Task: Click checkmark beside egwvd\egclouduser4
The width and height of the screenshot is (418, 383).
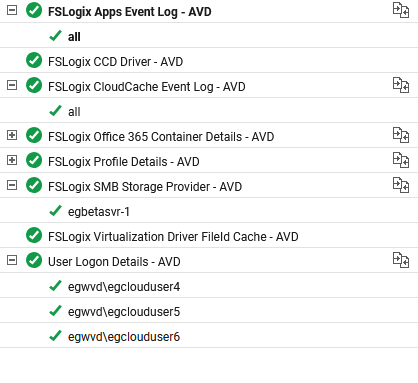Action: [x=55, y=285]
